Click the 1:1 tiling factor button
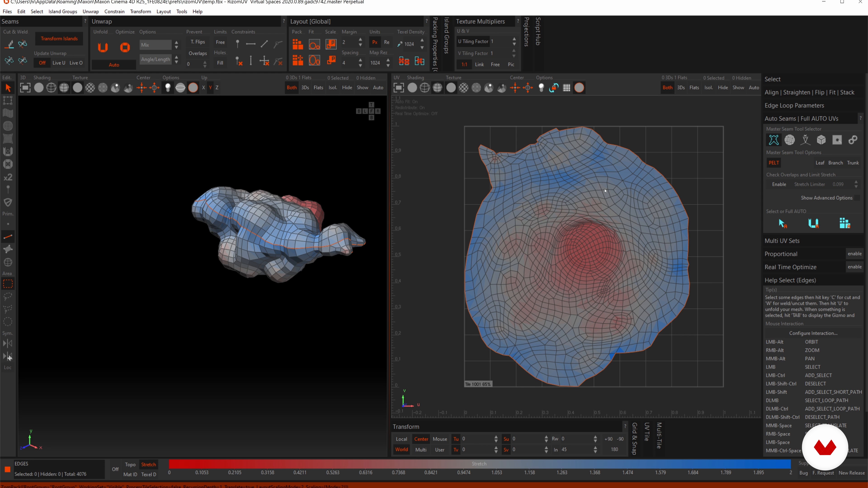 point(464,64)
